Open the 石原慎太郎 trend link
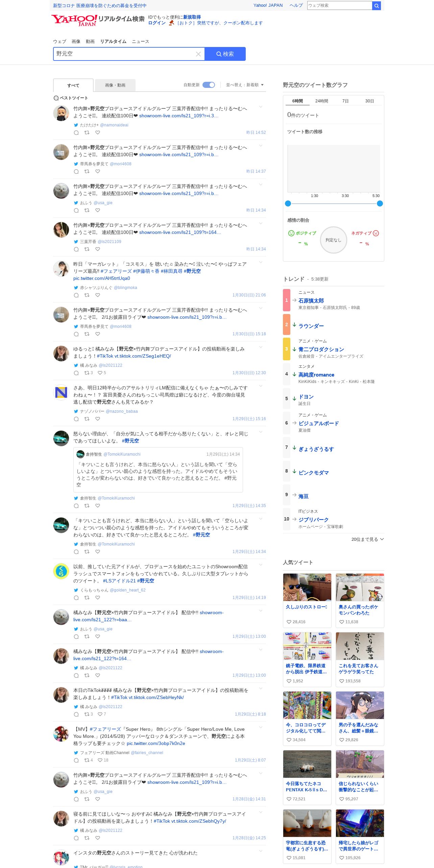This screenshot has width=434, height=868. pyautogui.click(x=311, y=301)
